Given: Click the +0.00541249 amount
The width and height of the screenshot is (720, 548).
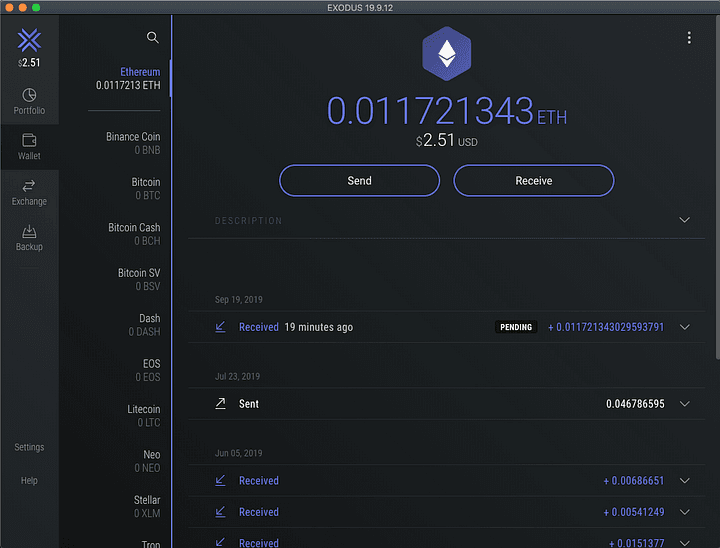Looking at the screenshot, I should pyautogui.click(x=634, y=512).
